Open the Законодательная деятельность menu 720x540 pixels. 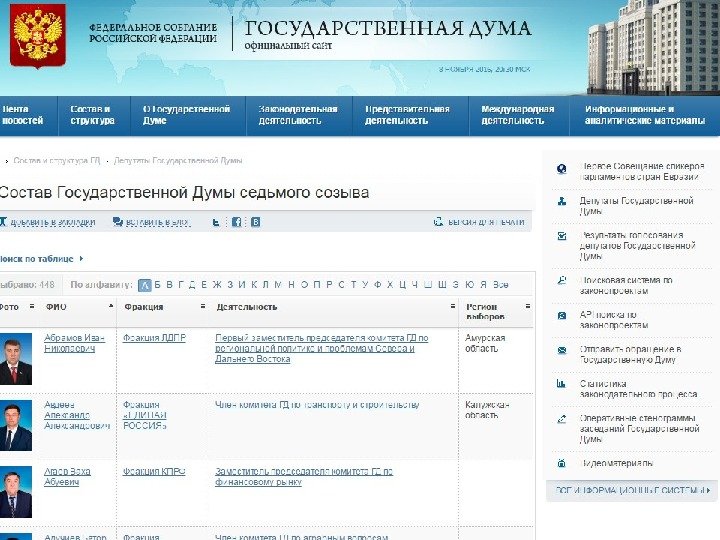pyautogui.click(x=299, y=116)
